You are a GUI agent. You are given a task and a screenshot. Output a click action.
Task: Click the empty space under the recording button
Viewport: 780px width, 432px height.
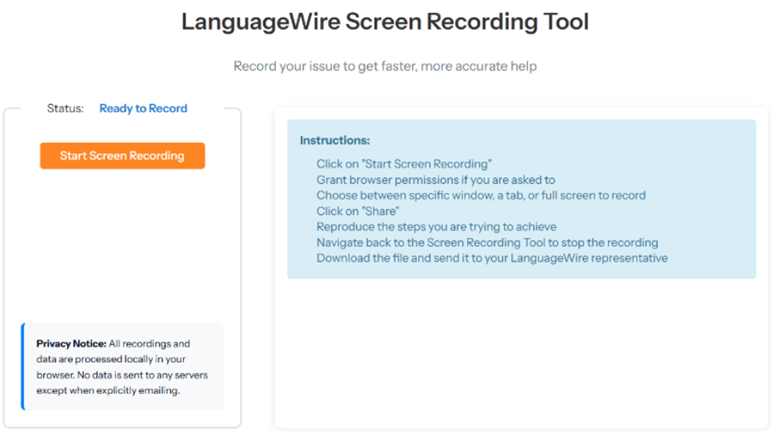(x=122, y=244)
